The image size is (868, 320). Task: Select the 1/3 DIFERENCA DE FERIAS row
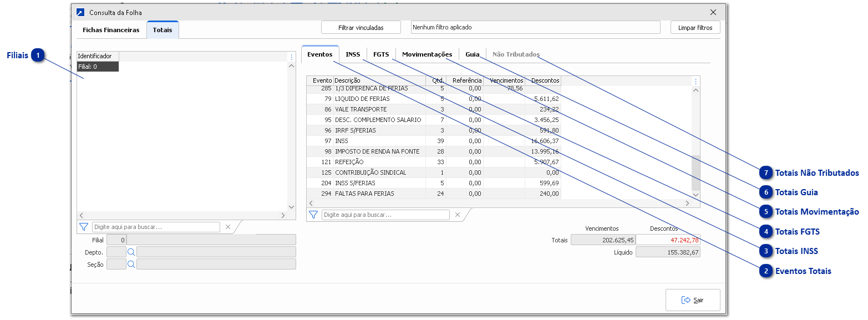click(x=434, y=88)
